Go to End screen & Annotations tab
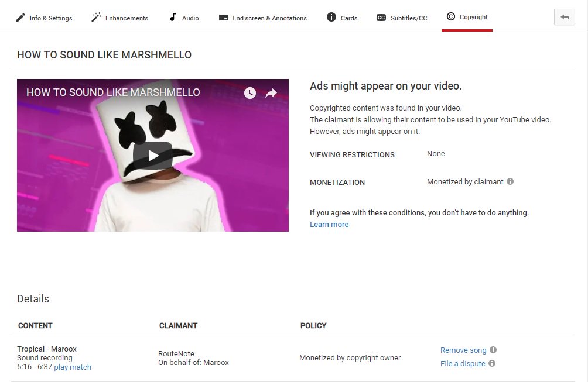588x382 pixels. (262, 18)
